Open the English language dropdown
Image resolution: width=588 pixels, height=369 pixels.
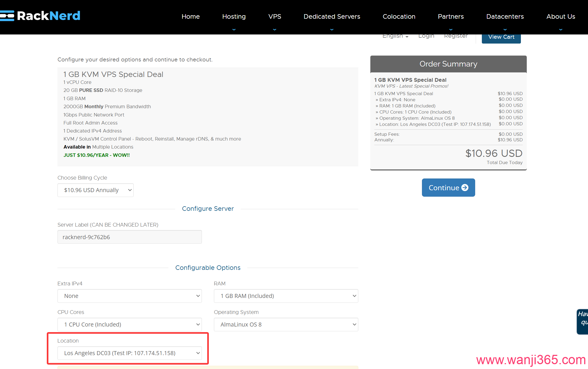click(395, 36)
